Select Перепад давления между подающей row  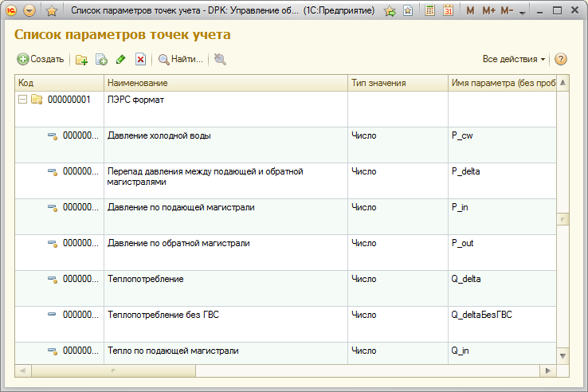coord(285,181)
